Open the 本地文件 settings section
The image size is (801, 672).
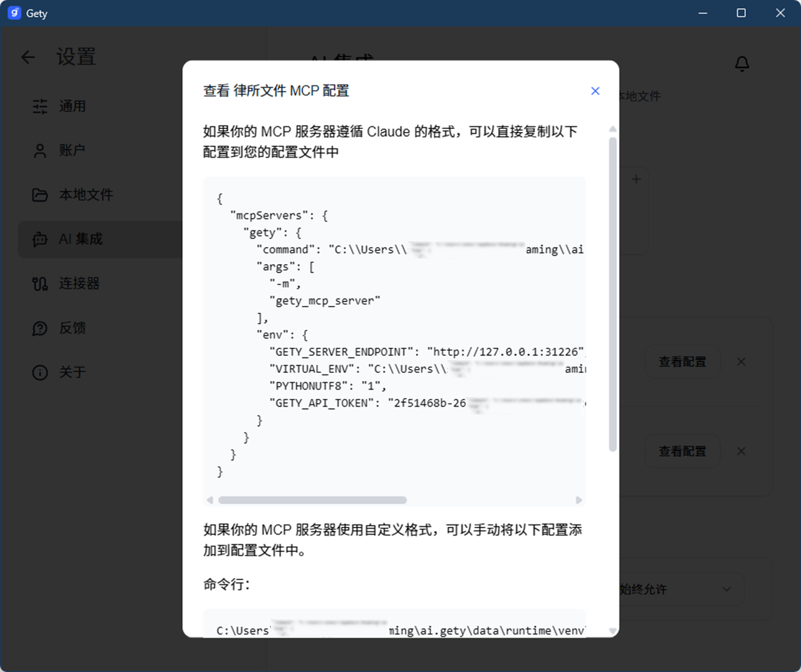click(100, 195)
